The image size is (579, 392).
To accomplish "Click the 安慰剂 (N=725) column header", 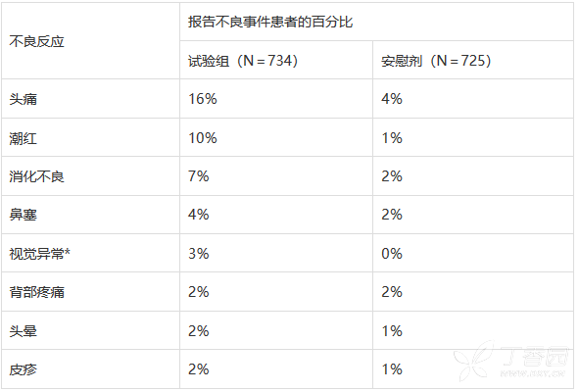I will point(436,61).
